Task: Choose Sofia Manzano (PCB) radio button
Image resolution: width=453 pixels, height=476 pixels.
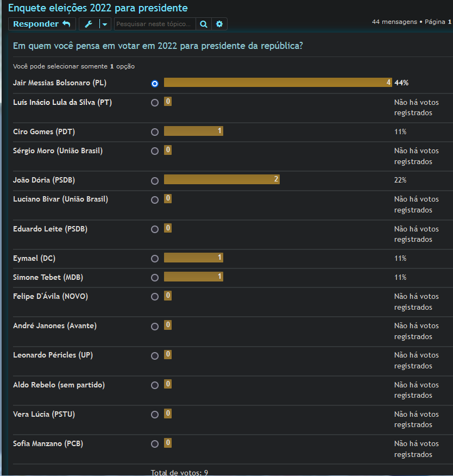Action: [x=155, y=444]
